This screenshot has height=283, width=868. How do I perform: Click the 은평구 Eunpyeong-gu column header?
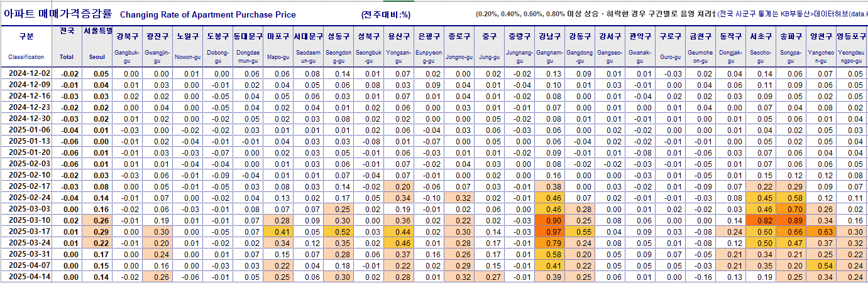[429, 46]
